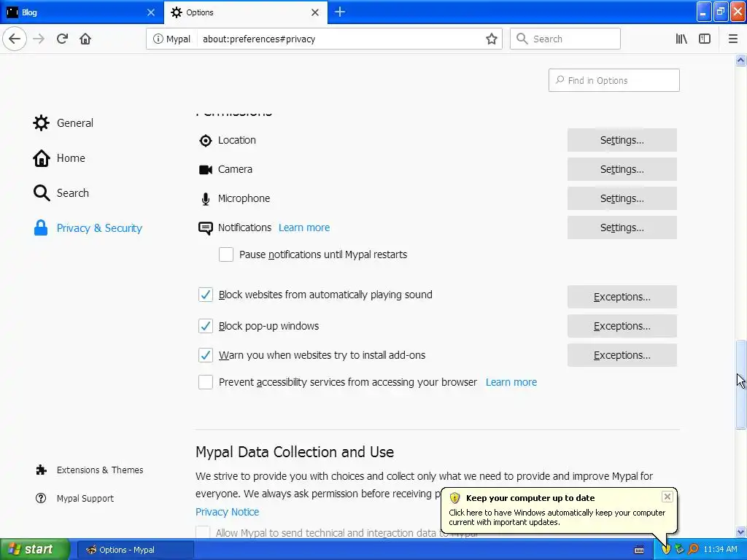Viewport: 747px width, 560px height.
Task: Enable Prevent accessibility services checkbox
Action: pos(205,382)
